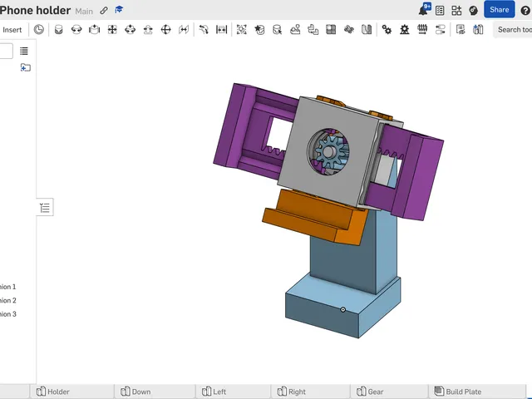
Task: Click the list view icon in side panel
Action: tap(24, 51)
